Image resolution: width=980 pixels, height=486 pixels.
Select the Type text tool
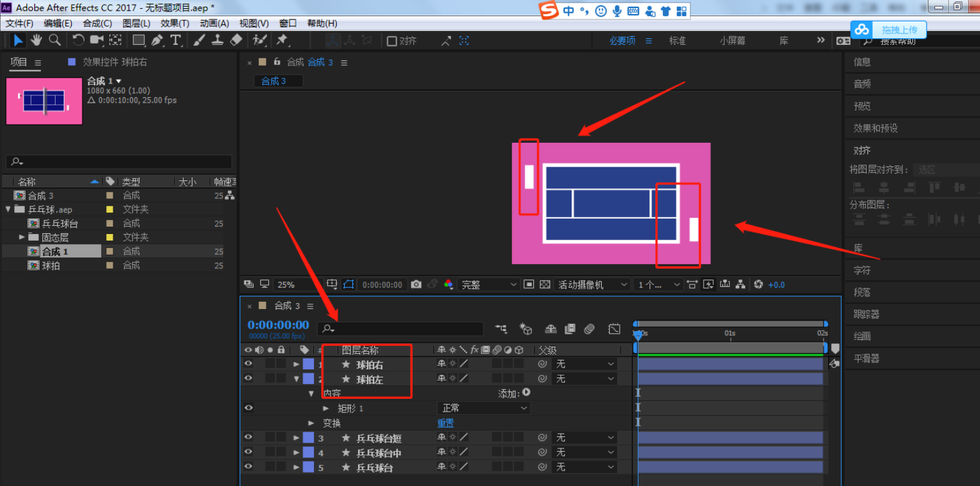click(x=176, y=40)
